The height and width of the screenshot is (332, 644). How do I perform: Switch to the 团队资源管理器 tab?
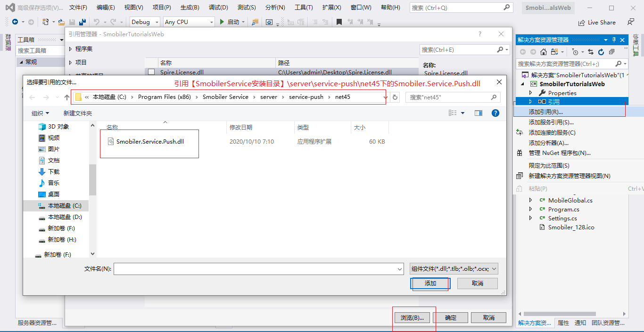[608, 323]
